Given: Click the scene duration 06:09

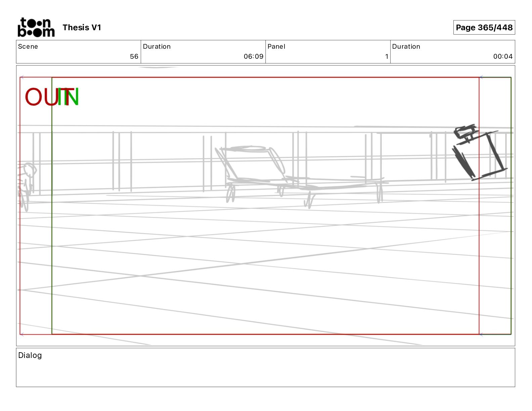Looking at the screenshot, I should click(254, 56).
